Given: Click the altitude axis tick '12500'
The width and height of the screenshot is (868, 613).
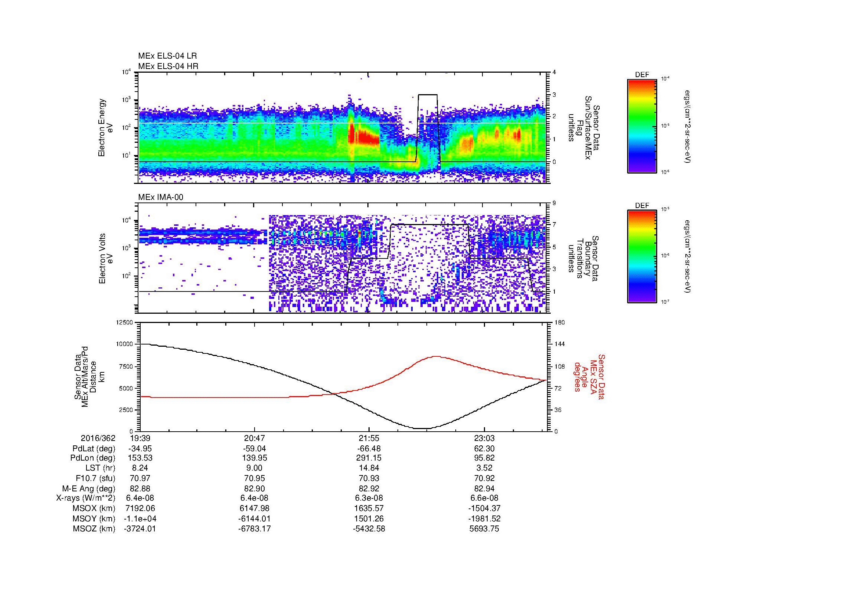Looking at the screenshot, I should (x=125, y=322).
